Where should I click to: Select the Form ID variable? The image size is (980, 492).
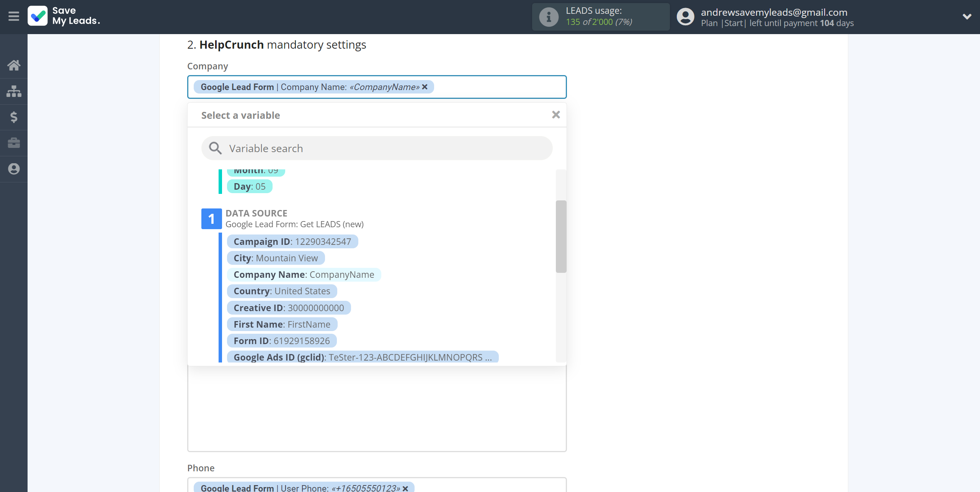pyautogui.click(x=282, y=341)
